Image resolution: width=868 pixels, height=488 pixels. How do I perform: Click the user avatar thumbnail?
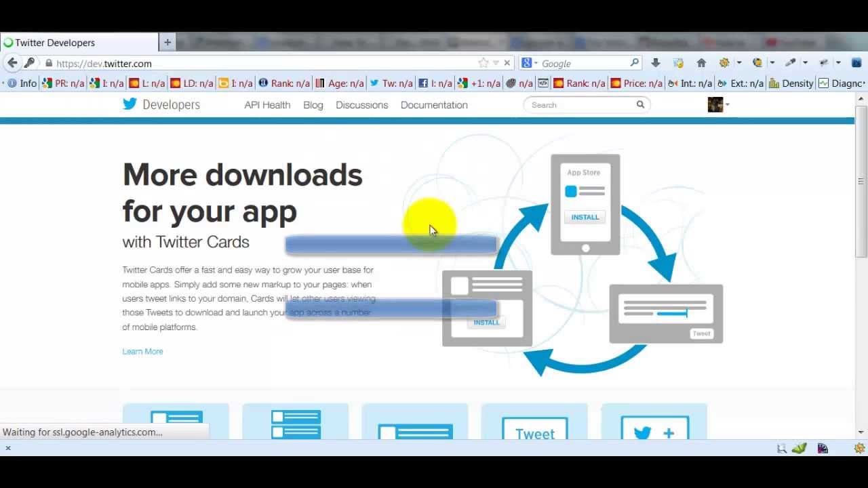pyautogui.click(x=715, y=104)
